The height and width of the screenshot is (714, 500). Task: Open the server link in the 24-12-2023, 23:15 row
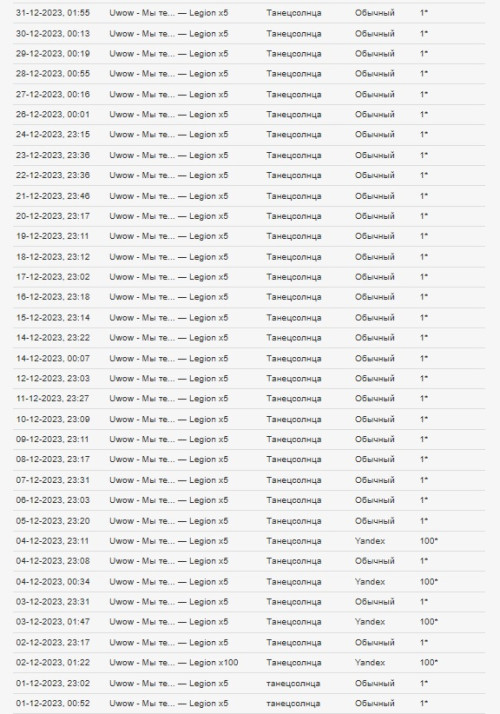(x=168, y=134)
